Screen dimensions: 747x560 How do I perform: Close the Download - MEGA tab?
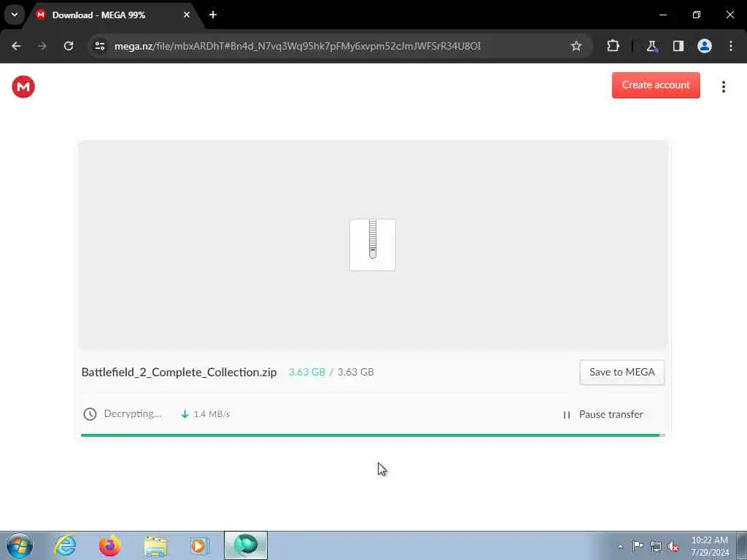coord(187,15)
